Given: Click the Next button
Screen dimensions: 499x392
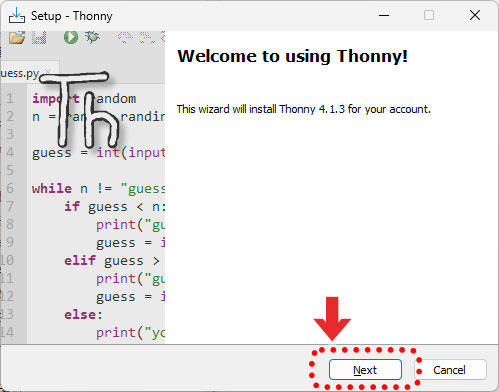Looking at the screenshot, I should click(365, 370).
